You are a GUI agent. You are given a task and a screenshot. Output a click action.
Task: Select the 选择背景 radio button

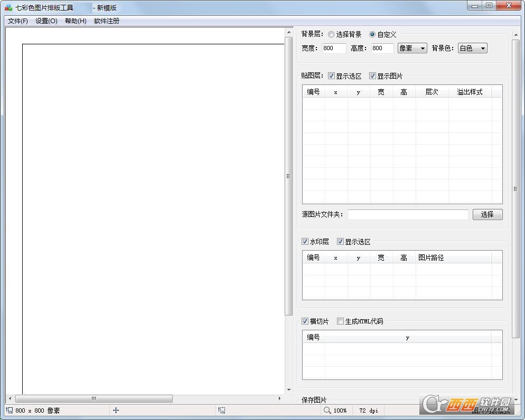[x=331, y=34]
